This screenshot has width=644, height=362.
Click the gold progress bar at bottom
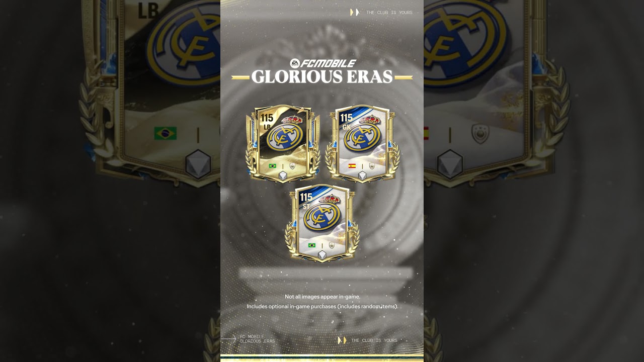[x=322, y=359]
